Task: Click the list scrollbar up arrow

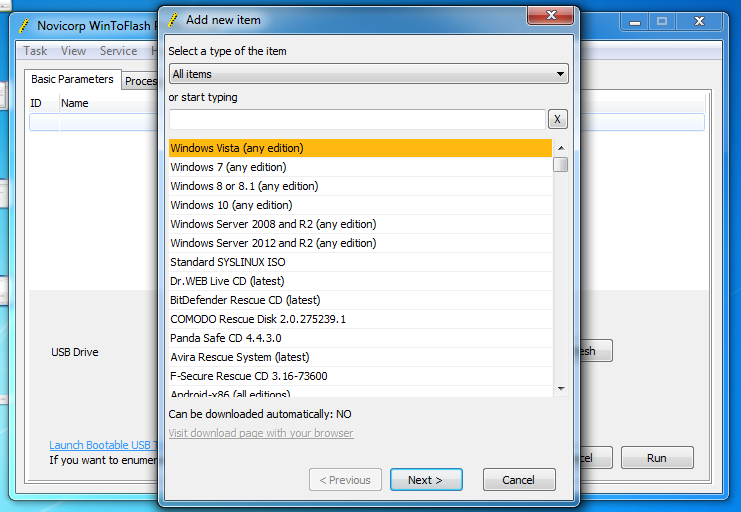Action: (x=561, y=148)
